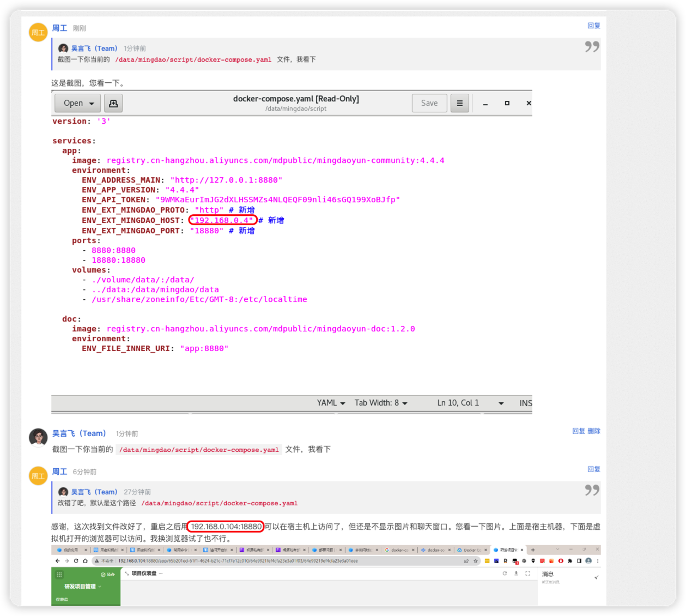
Task: Open the Tab Width: 8 dropdown
Action: click(x=381, y=403)
